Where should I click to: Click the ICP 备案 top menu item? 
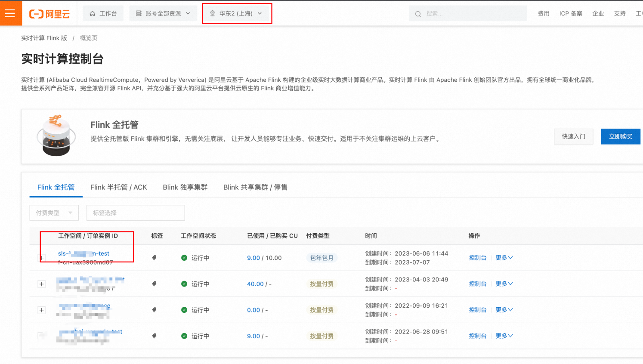pos(571,14)
